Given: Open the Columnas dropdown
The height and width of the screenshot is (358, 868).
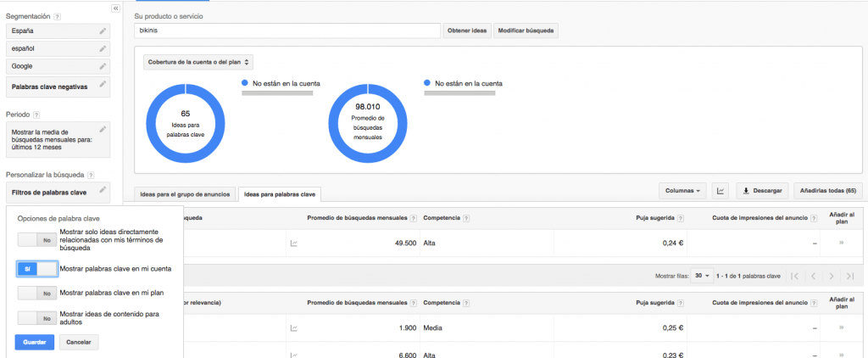Looking at the screenshot, I should [x=682, y=191].
